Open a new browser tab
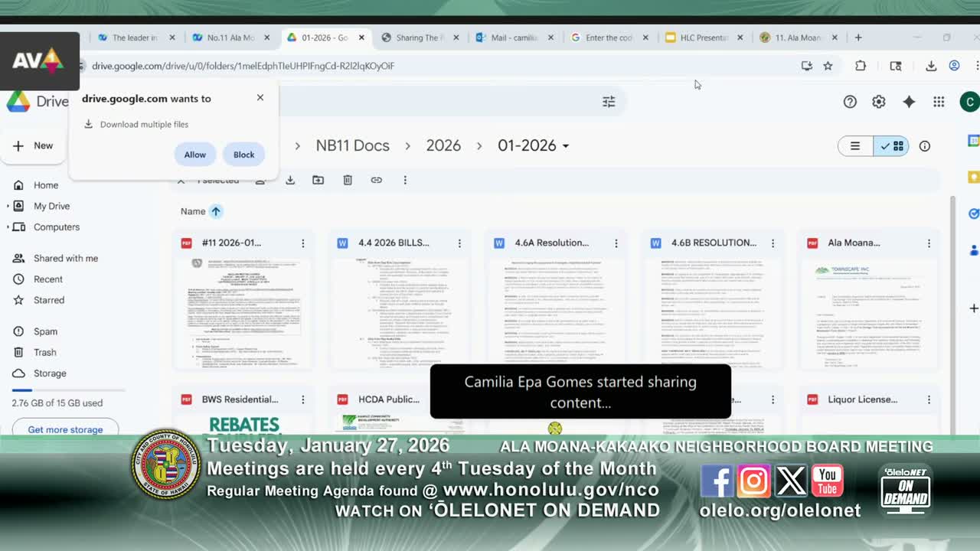 858,37
